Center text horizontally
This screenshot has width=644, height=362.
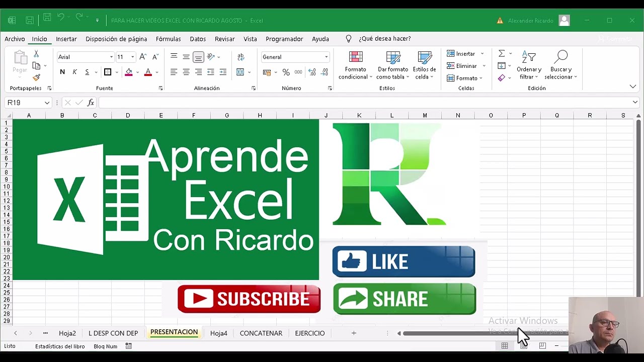(186, 72)
